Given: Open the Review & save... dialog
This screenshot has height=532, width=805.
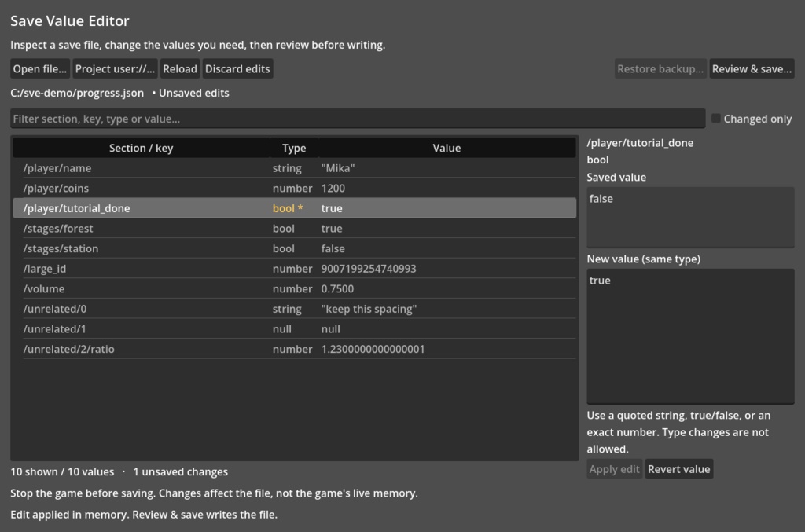Looking at the screenshot, I should pyautogui.click(x=752, y=68).
